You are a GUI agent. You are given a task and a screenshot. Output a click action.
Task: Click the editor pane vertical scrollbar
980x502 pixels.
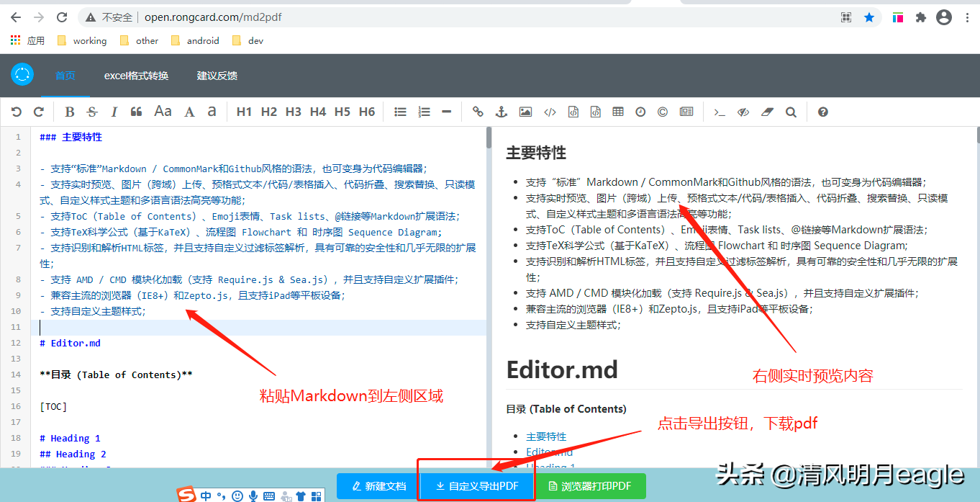[489, 138]
